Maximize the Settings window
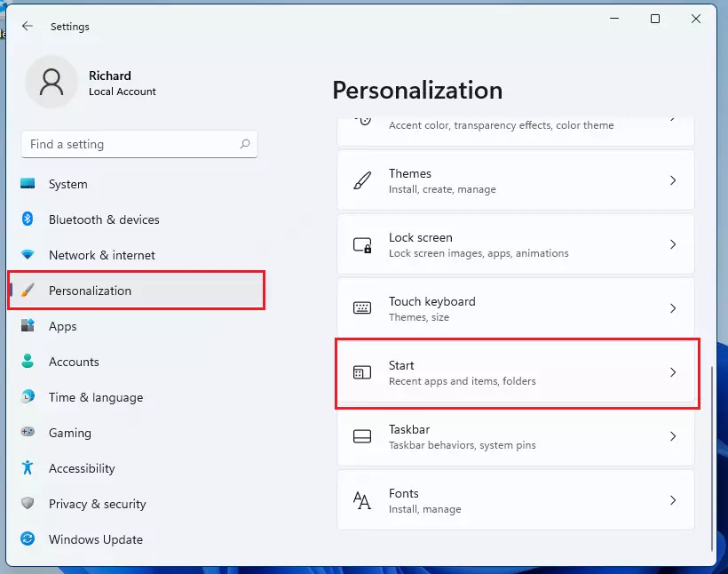 coord(655,19)
